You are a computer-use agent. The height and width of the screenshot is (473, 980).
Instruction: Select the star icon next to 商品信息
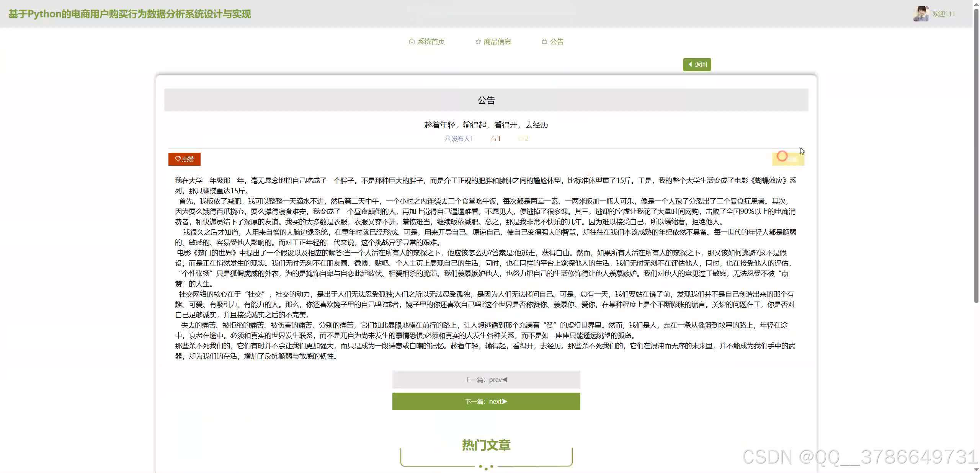pyautogui.click(x=478, y=41)
